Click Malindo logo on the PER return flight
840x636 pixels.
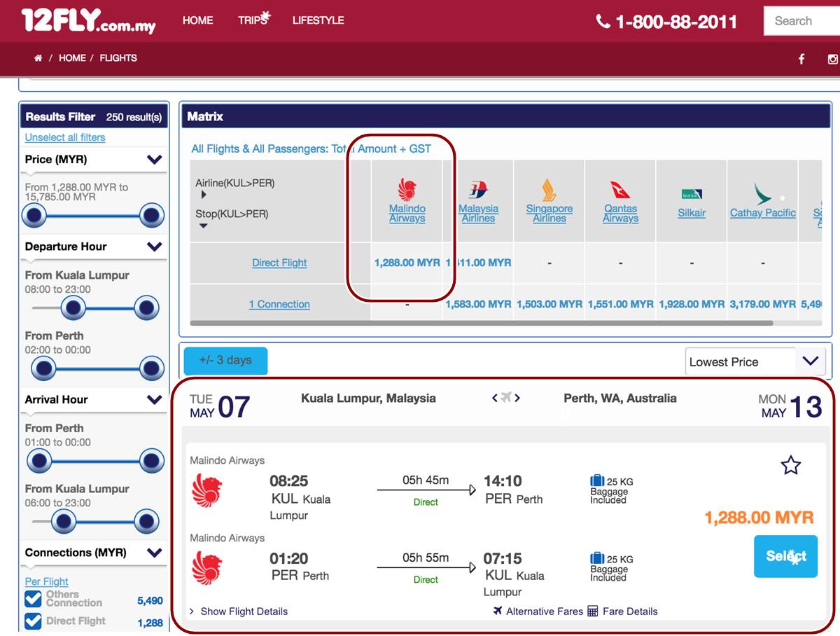click(x=206, y=567)
